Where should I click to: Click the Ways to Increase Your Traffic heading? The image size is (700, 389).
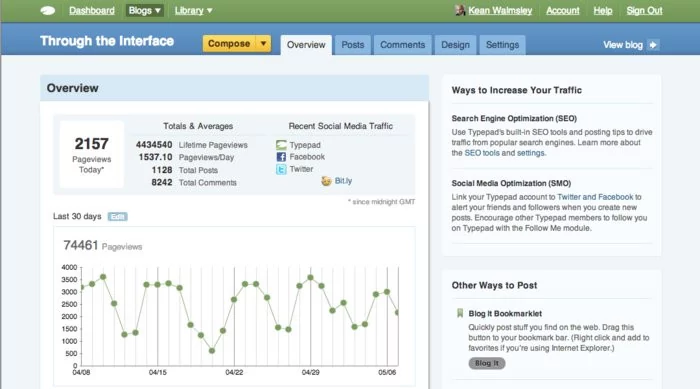tap(517, 90)
